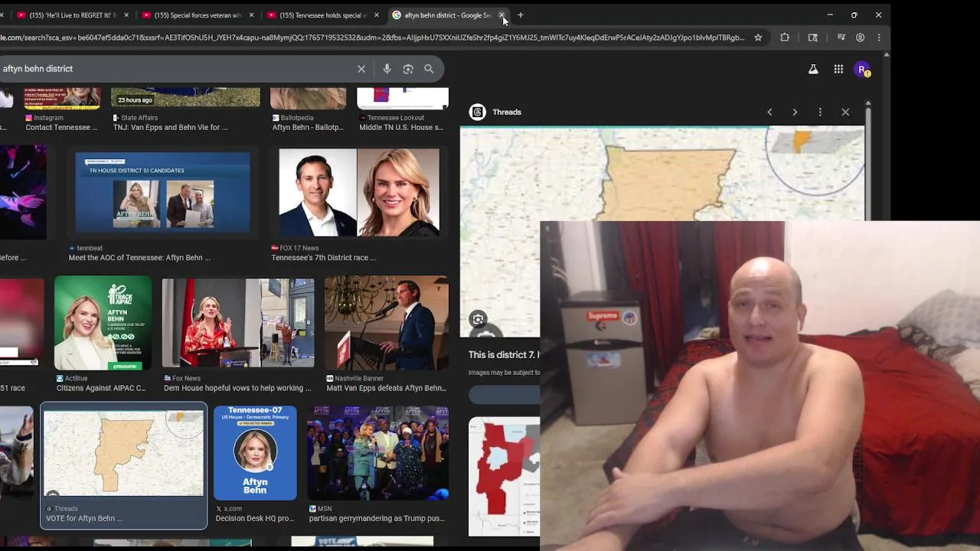
Task: Click the address bar URL
Action: click(x=372, y=37)
